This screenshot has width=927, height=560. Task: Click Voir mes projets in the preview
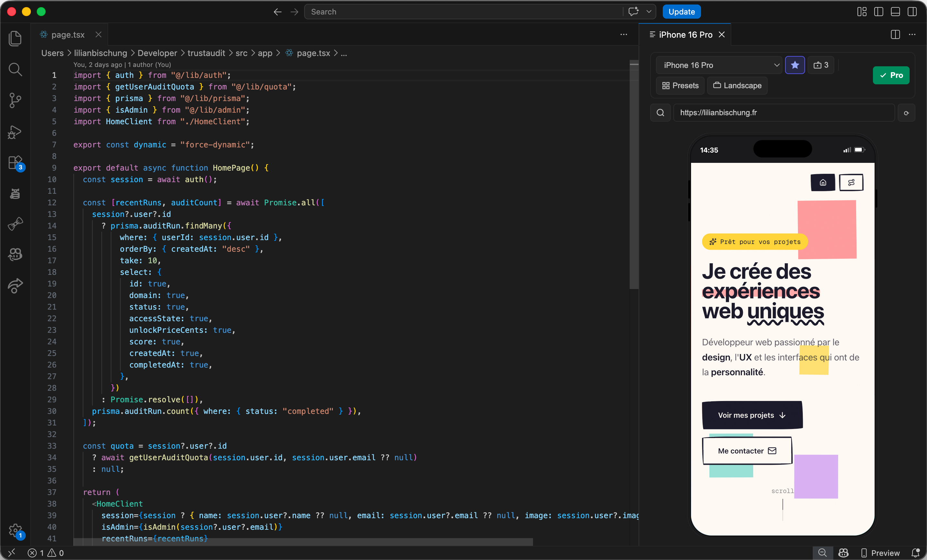click(752, 415)
